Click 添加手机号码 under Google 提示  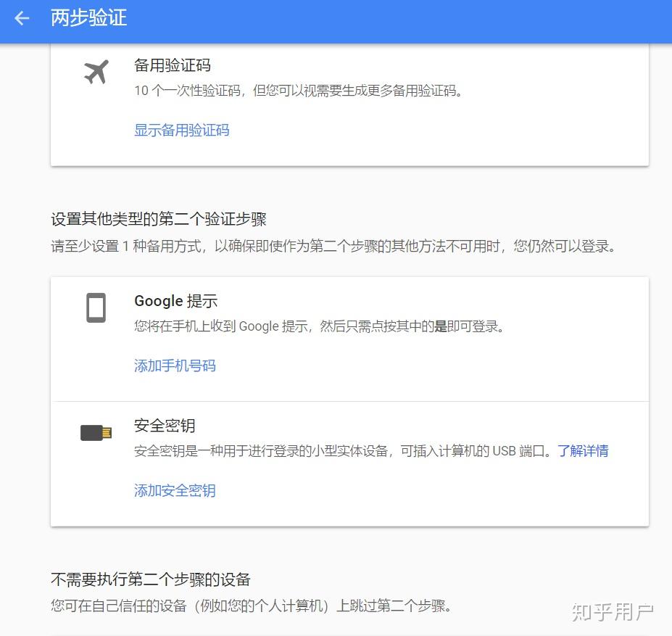(x=175, y=366)
